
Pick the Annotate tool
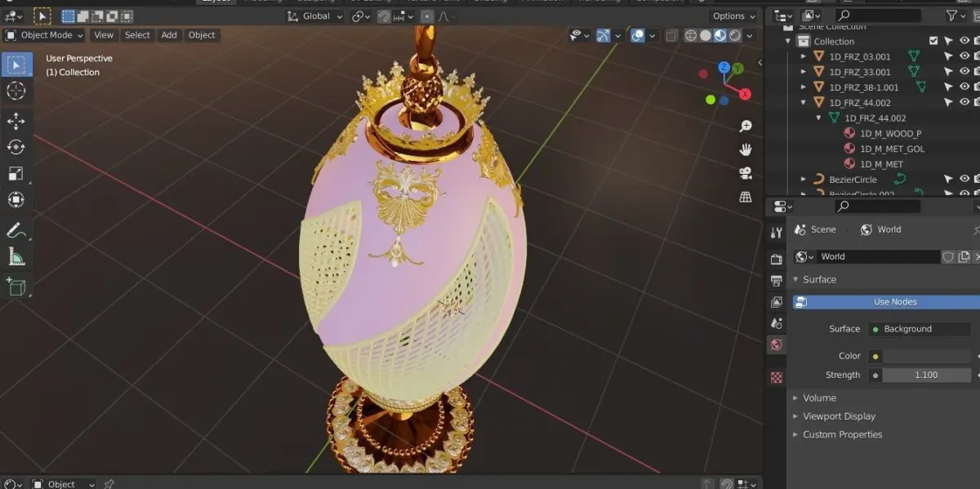click(16, 231)
